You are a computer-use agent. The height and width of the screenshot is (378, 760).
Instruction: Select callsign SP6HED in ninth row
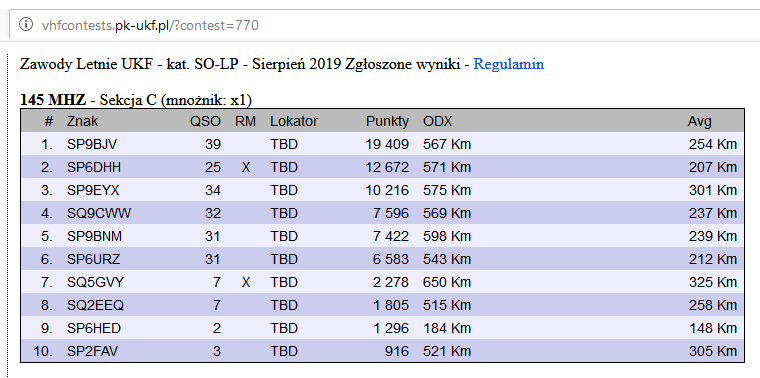[x=94, y=328]
